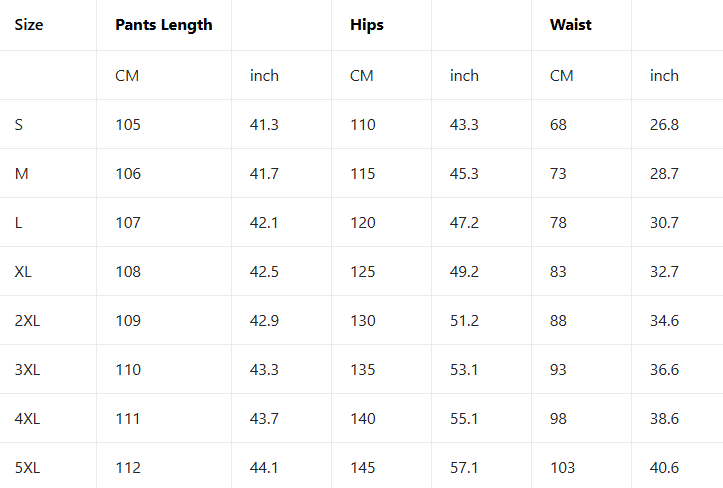723x488 pixels.
Task: Click the Hips column header
Action: click(x=367, y=25)
